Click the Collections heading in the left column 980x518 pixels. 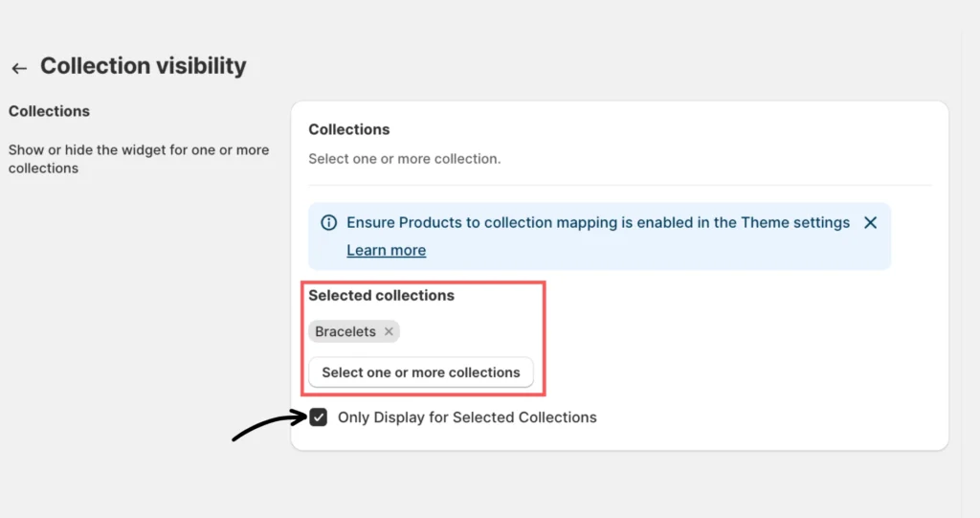(49, 111)
